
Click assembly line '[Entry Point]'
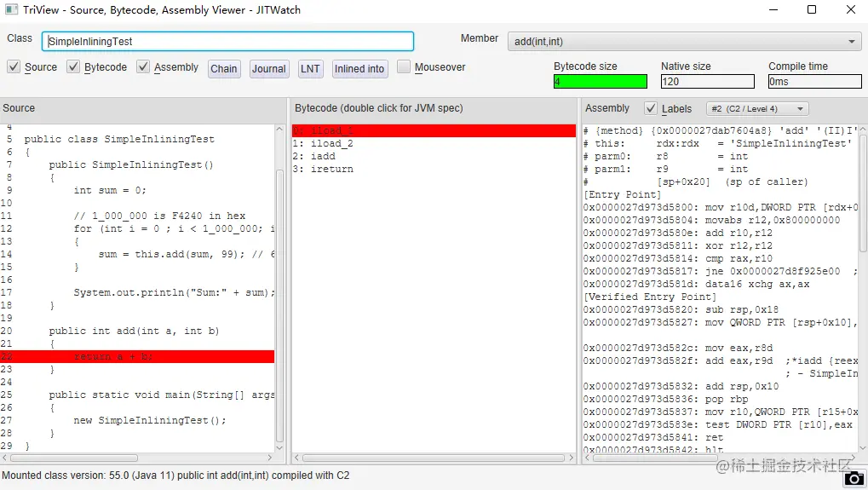click(x=622, y=194)
